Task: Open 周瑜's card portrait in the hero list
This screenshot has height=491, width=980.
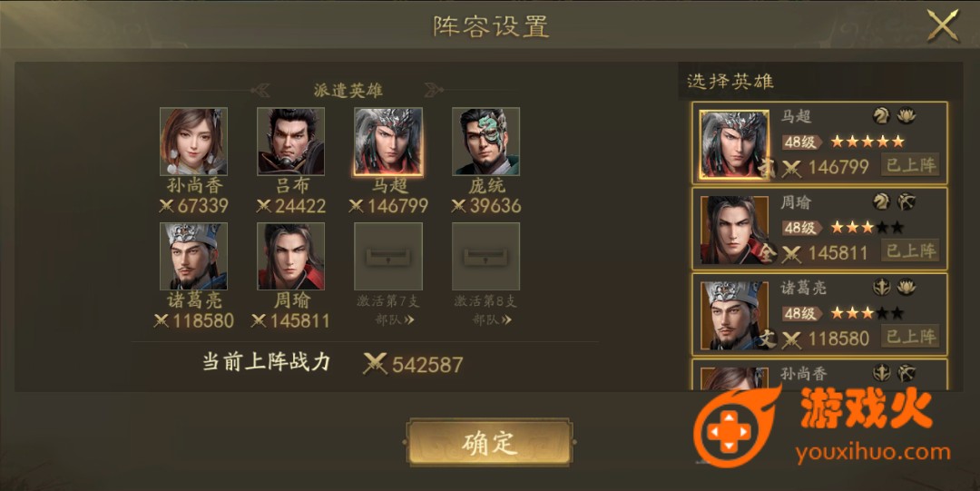Action: (x=734, y=231)
